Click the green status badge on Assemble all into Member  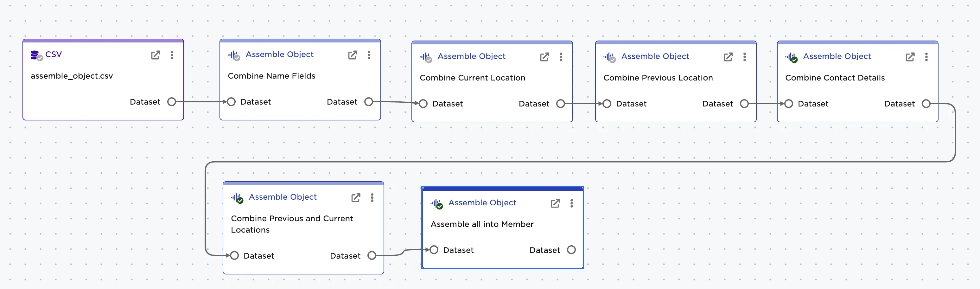(440, 206)
